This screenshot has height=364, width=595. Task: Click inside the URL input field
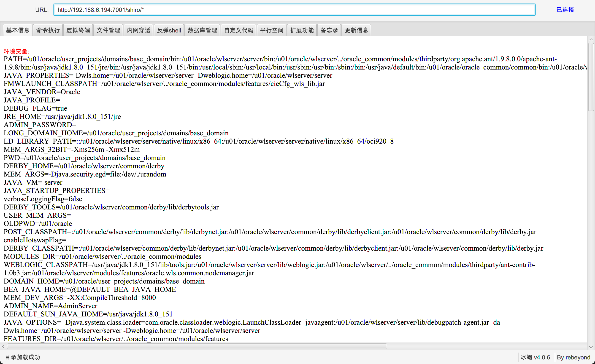tap(294, 10)
